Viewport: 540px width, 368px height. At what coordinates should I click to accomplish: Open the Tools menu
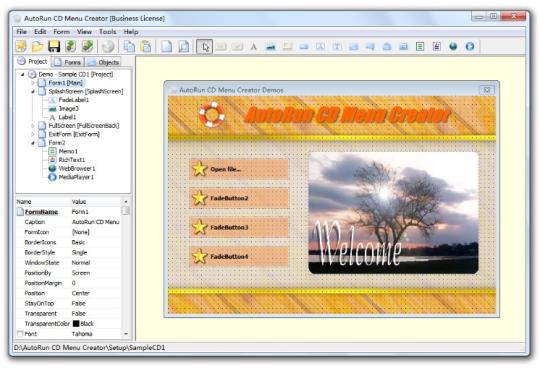[107, 32]
